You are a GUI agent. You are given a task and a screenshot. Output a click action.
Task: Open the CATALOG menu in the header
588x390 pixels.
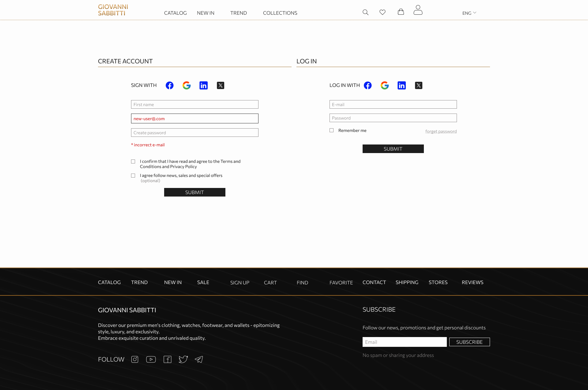pyautogui.click(x=175, y=13)
